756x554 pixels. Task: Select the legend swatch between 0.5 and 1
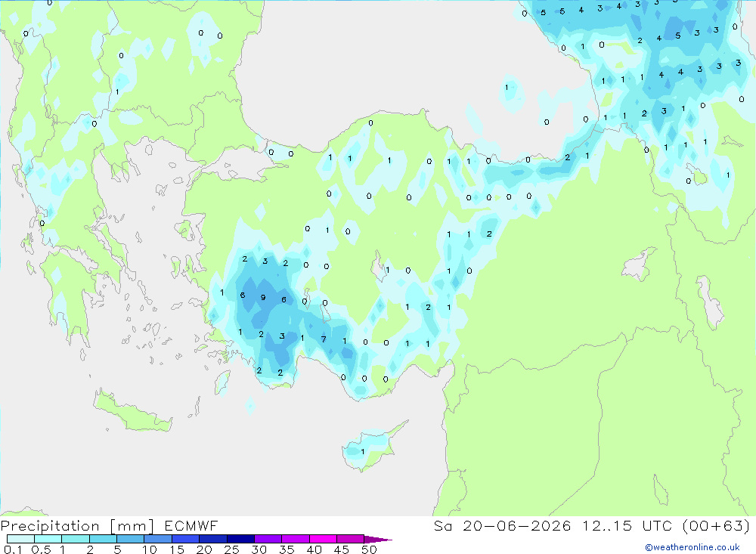coord(48,539)
